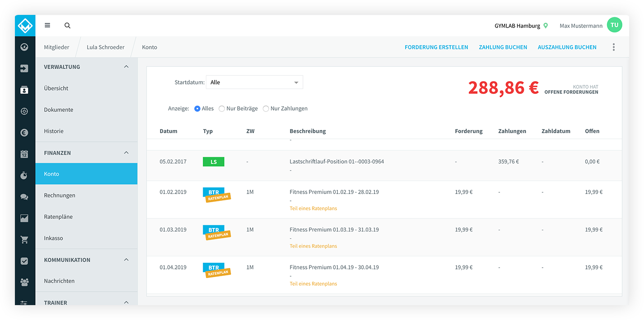The image size is (644, 320).
Task: Open the hamburger menu icon
Action: (x=47, y=26)
